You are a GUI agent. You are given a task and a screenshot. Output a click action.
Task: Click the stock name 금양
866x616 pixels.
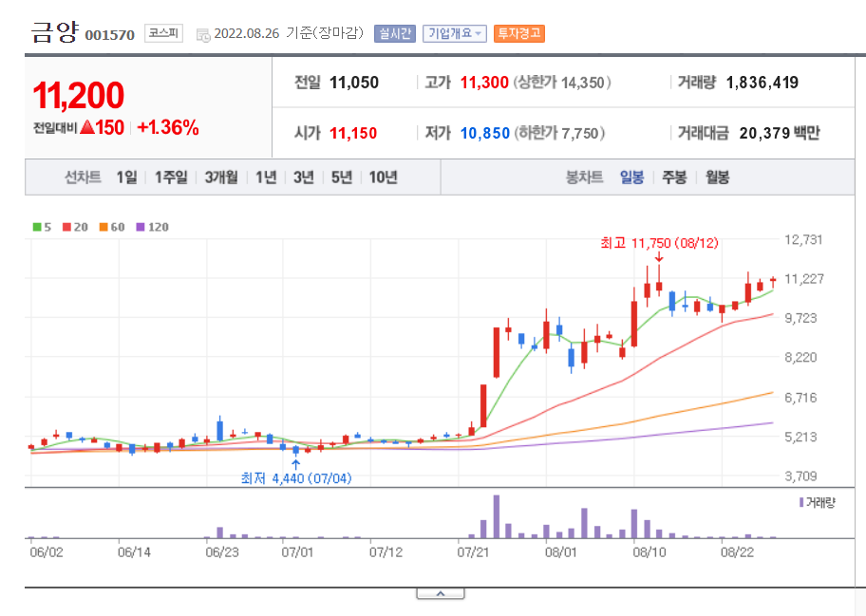coord(55,32)
